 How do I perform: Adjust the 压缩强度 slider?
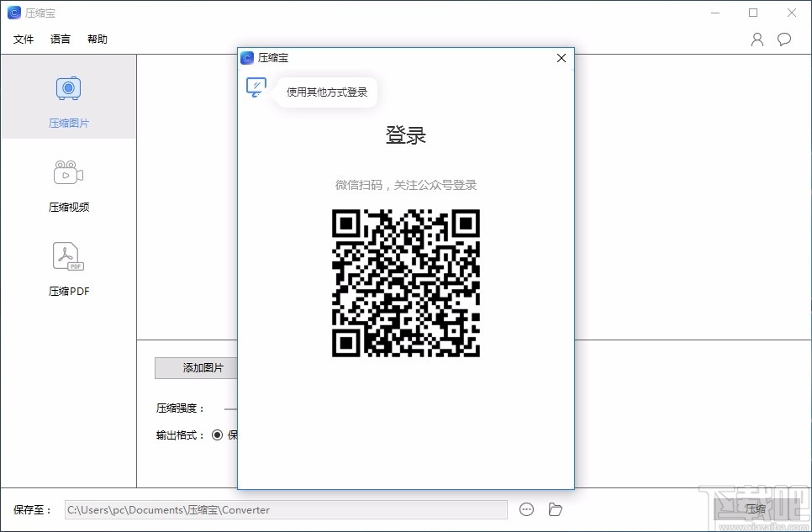click(228, 410)
